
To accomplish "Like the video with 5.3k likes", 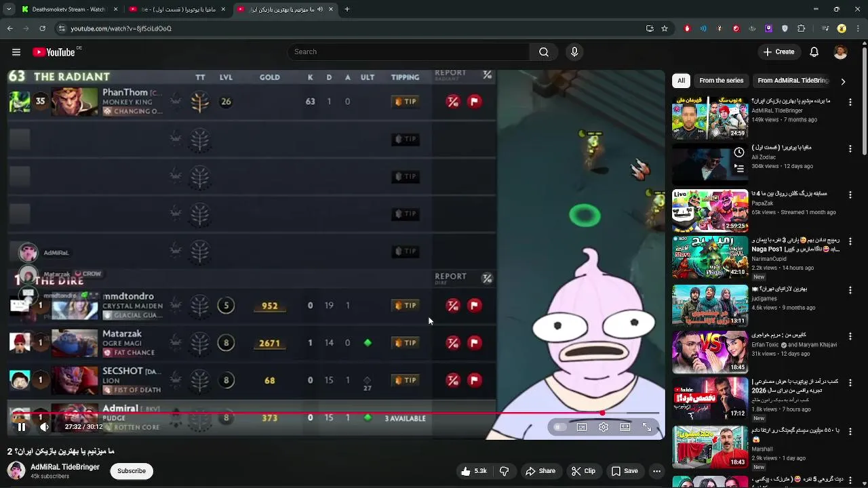I will pos(475,471).
